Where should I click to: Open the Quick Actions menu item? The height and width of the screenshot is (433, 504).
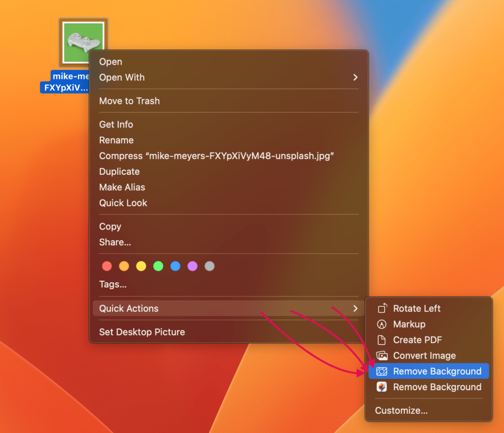tap(228, 308)
